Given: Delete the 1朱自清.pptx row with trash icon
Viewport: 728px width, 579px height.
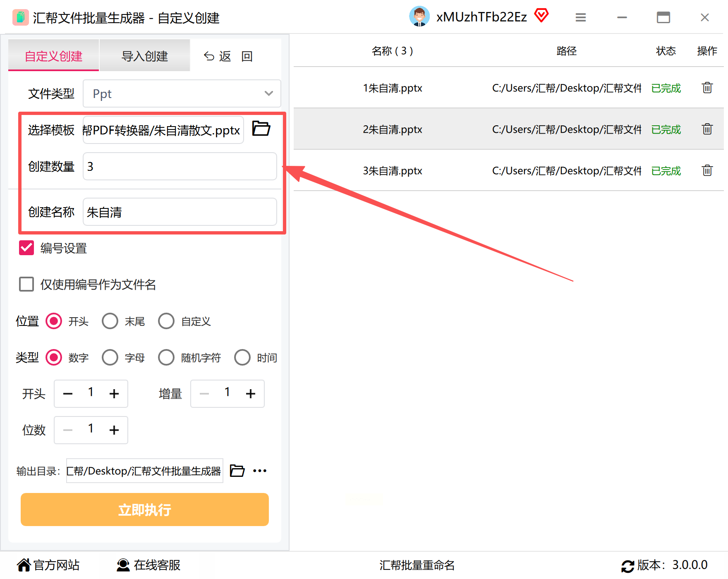Looking at the screenshot, I should 707,88.
